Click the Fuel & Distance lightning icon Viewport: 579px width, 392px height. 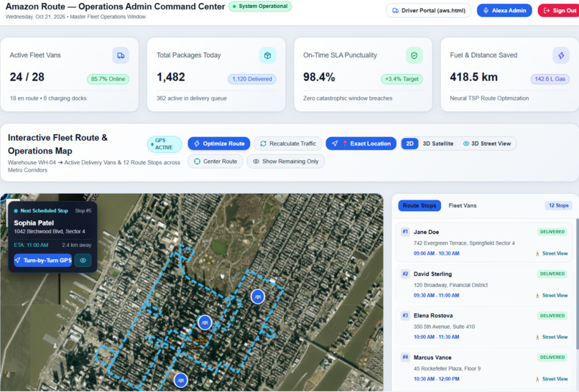coord(561,55)
